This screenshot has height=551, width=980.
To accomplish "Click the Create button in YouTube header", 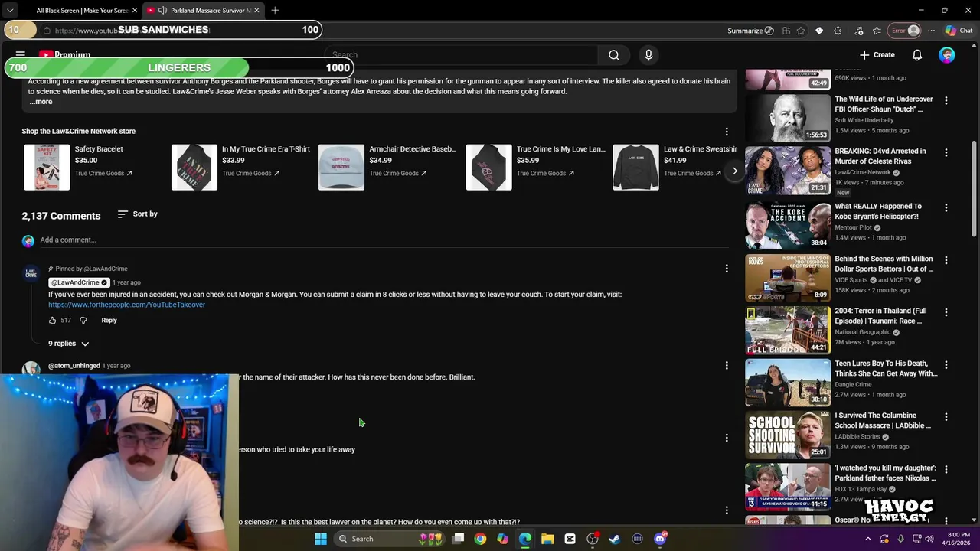I will (877, 55).
